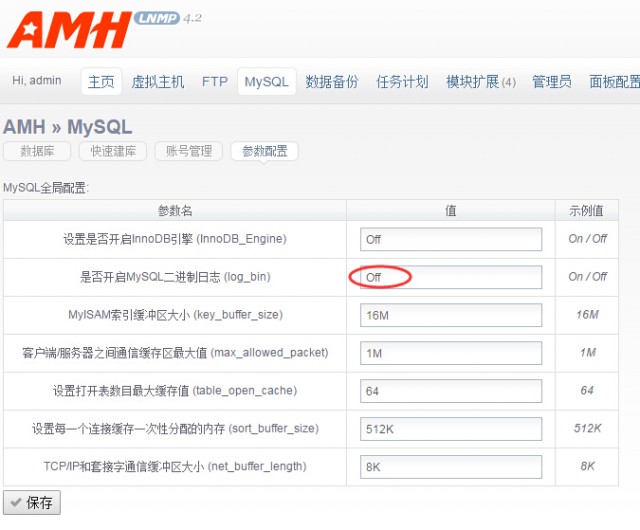The image size is (640, 530).
Task: Click the 64 example value
Action: point(587,391)
